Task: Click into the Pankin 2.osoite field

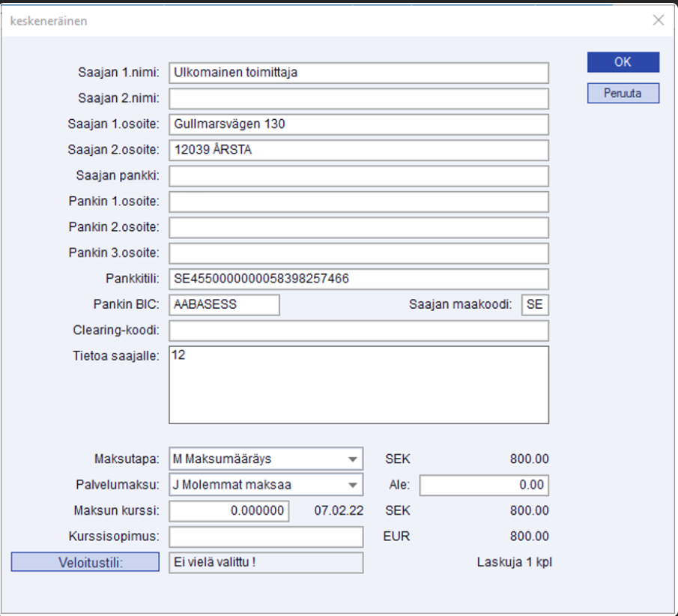Action: (358, 227)
